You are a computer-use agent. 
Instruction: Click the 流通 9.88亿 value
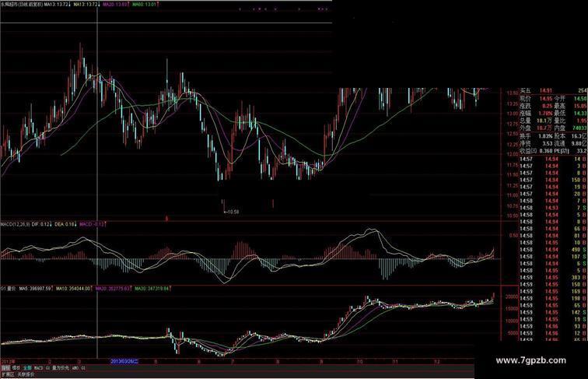coord(579,143)
